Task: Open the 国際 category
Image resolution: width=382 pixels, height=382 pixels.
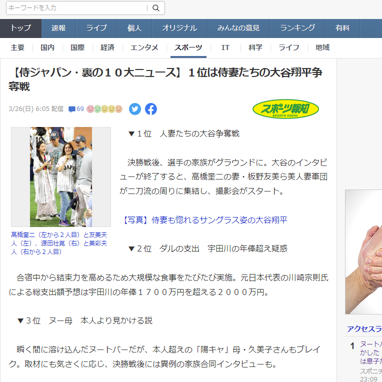Action: pos(78,48)
